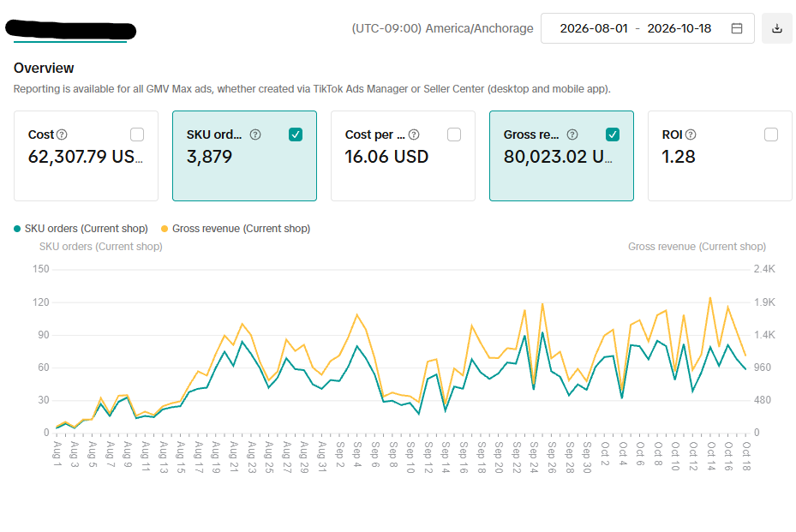The image size is (796, 532).
Task: Click the Overview section heading
Action: (x=44, y=68)
